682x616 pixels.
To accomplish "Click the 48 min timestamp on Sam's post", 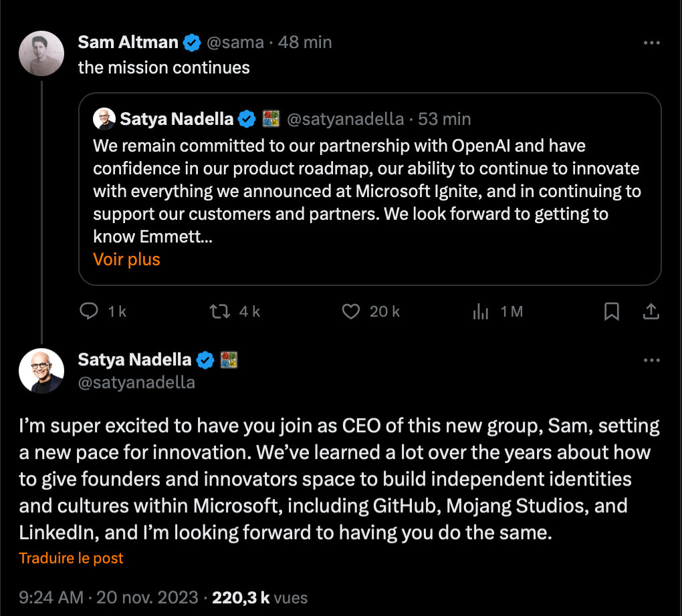I will coord(305,41).
